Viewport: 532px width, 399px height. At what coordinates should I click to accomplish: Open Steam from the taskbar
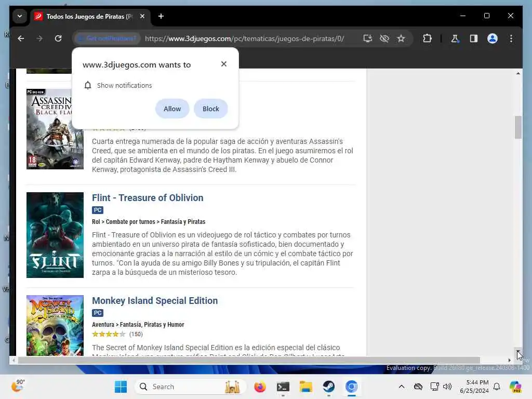[x=328, y=387]
